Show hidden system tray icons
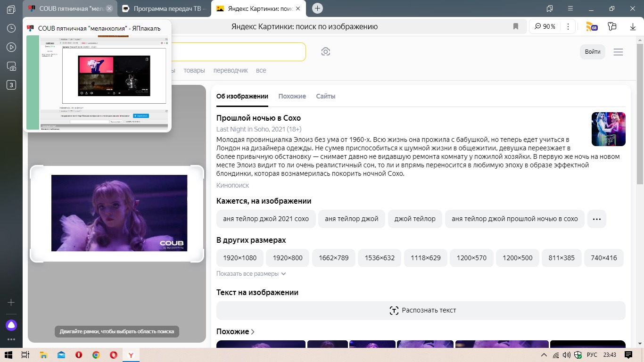Image resolution: width=644 pixels, height=362 pixels. [544, 355]
